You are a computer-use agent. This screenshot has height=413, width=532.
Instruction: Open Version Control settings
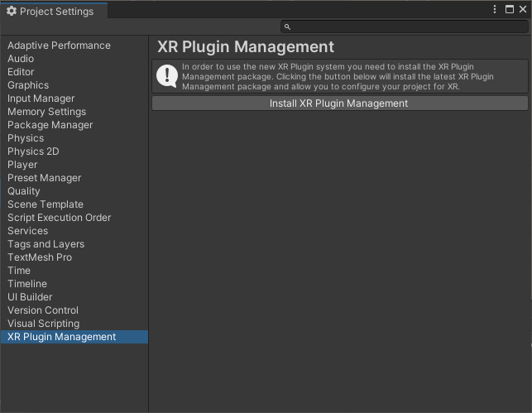coord(43,310)
